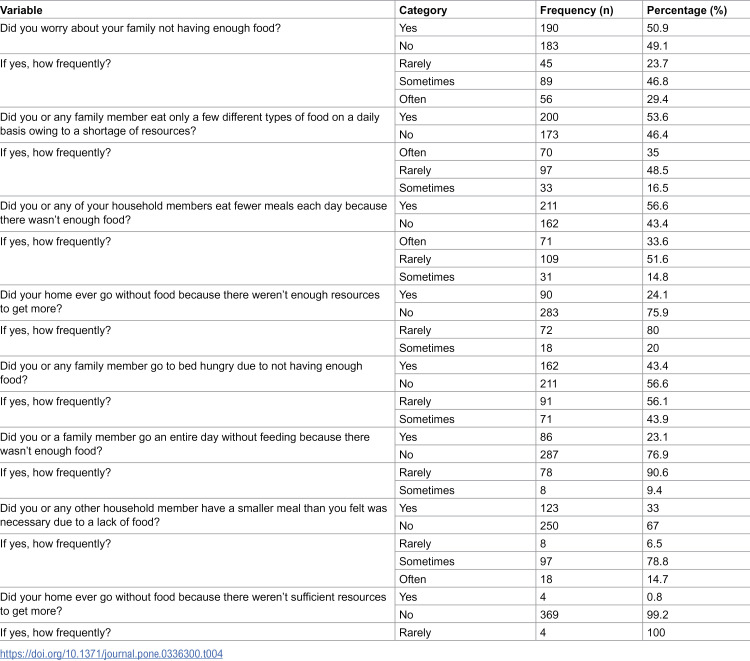This screenshot has width=750, height=661.
Task: Select the question about eating few food types
Action: (189, 124)
